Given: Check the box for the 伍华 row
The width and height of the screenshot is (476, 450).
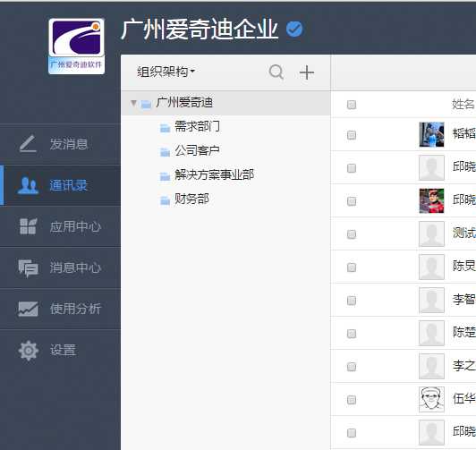Looking at the screenshot, I should pyautogui.click(x=352, y=400).
